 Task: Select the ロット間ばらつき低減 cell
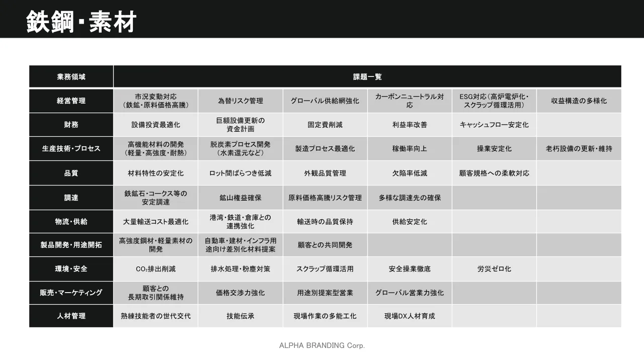tap(240, 173)
